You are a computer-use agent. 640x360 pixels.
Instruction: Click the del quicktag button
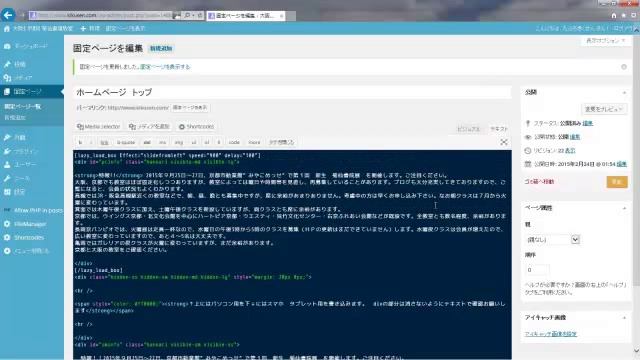point(147,142)
